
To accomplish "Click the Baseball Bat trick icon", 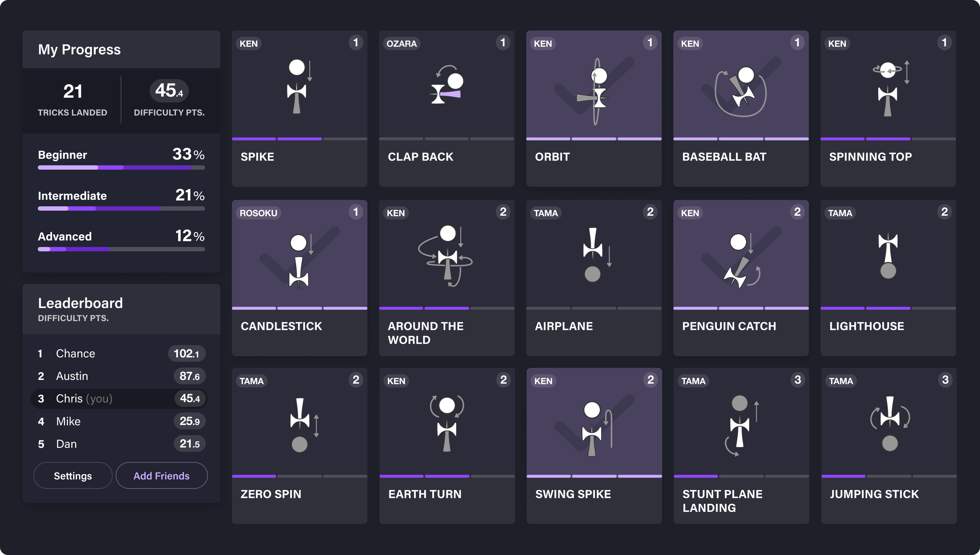I will click(x=740, y=88).
